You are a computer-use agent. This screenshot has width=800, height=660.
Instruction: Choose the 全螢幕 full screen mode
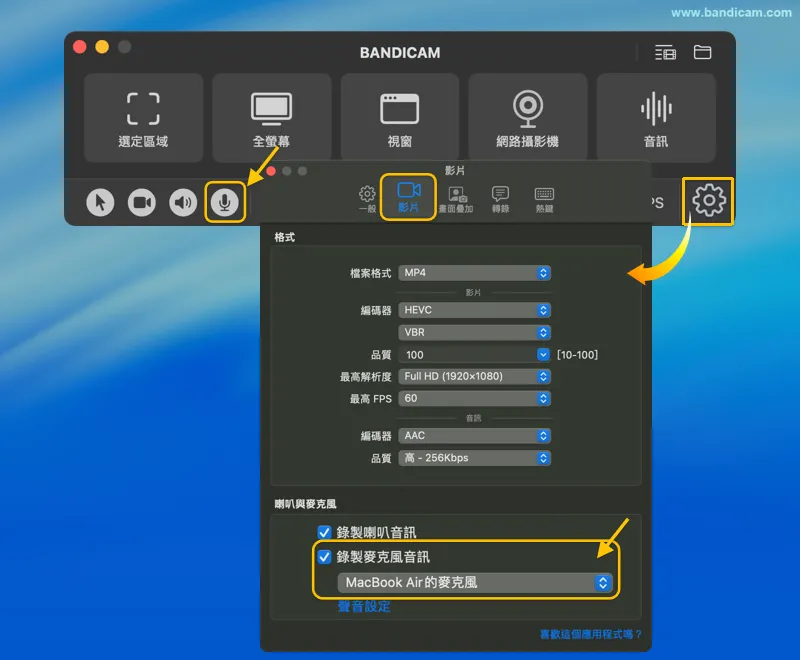point(271,118)
